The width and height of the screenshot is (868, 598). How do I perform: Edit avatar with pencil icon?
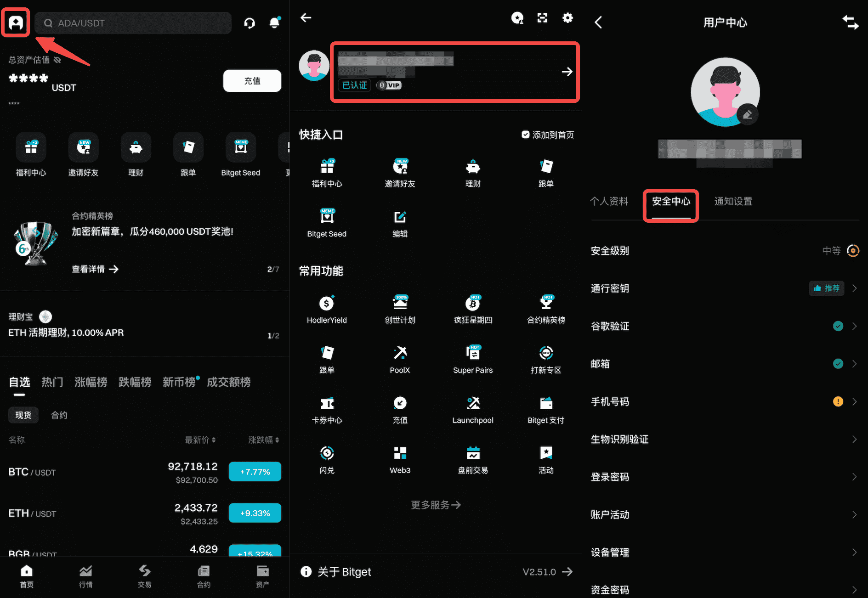pos(748,114)
